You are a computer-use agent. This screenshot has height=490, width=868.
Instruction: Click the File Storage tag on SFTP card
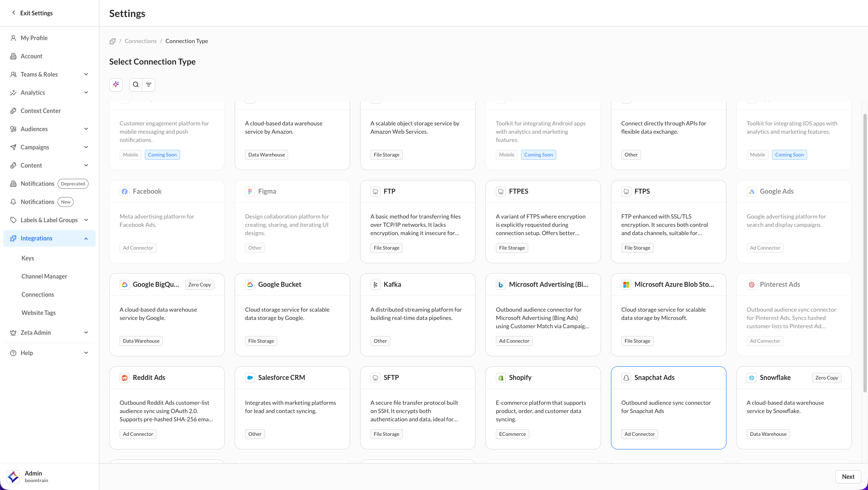point(387,434)
